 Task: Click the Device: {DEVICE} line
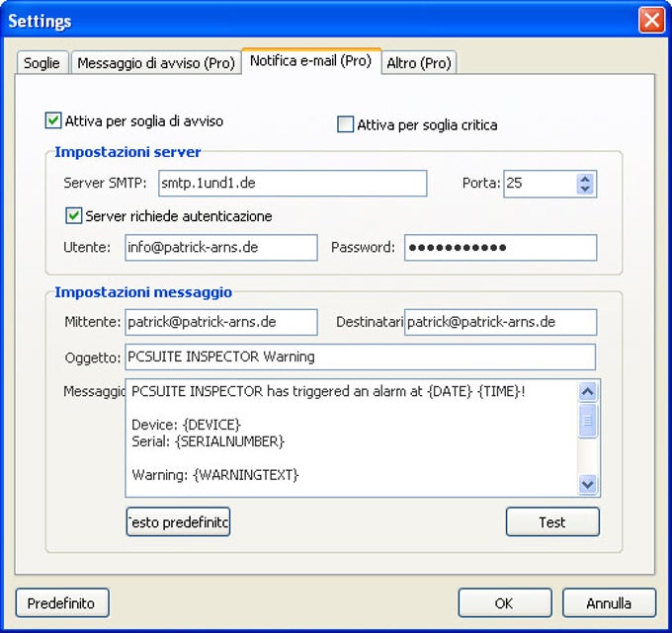[x=186, y=425]
